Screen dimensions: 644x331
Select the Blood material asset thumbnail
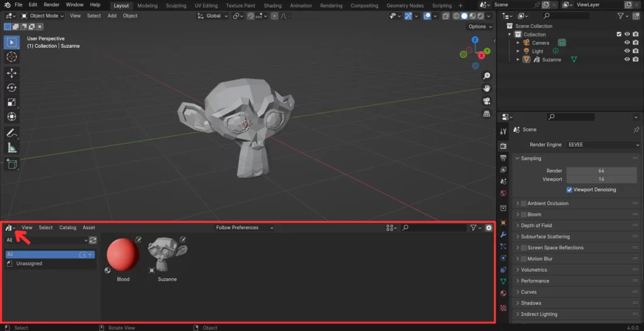pyautogui.click(x=123, y=255)
